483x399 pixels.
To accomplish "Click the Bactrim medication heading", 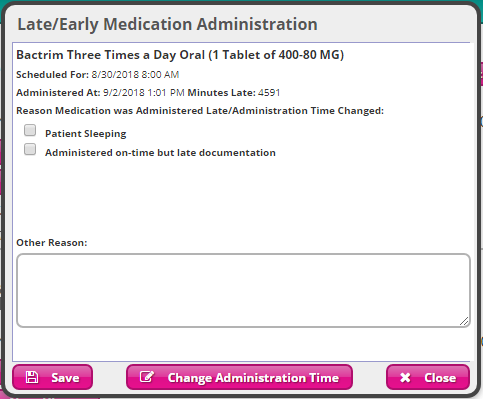I will click(180, 55).
